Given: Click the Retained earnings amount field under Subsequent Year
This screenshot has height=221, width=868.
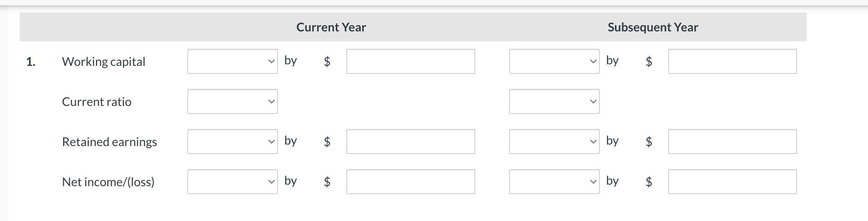Looking at the screenshot, I should click(732, 141).
